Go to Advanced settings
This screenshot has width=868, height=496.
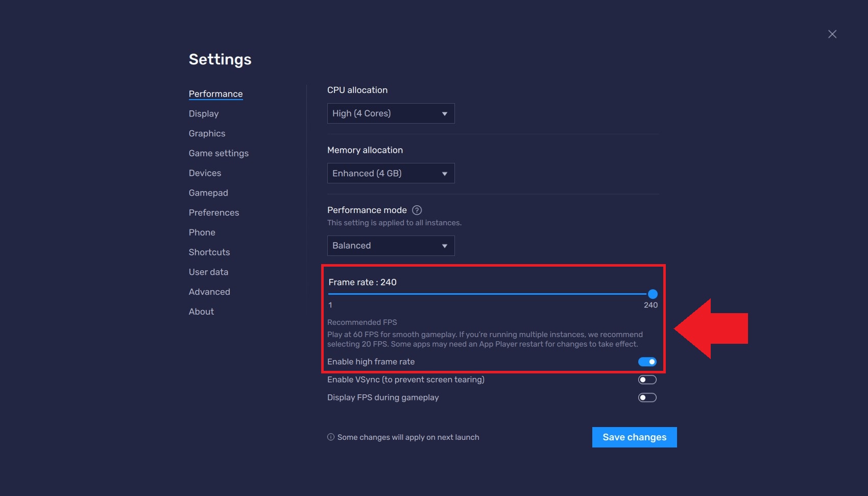[x=209, y=292]
